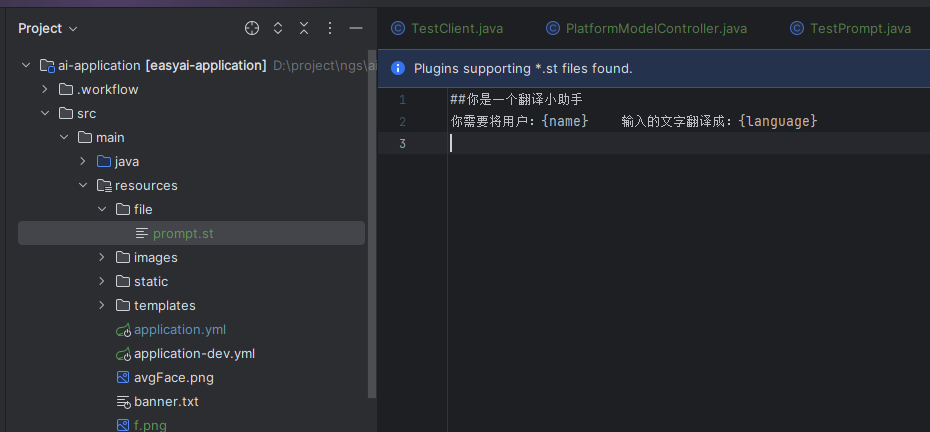The height and width of the screenshot is (432, 930).
Task: Select the application.yml Spring config file
Action: pos(180,329)
